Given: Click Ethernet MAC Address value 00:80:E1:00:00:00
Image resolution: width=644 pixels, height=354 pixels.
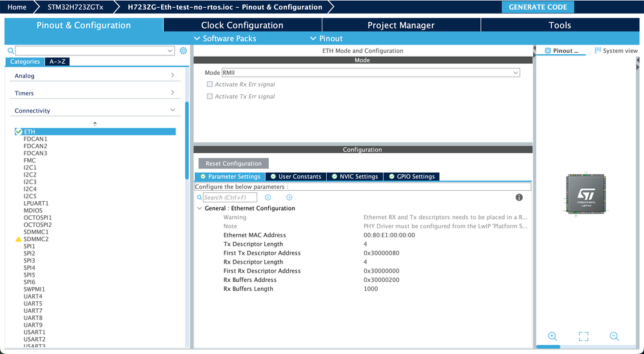Looking at the screenshot, I should [x=389, y=235].
